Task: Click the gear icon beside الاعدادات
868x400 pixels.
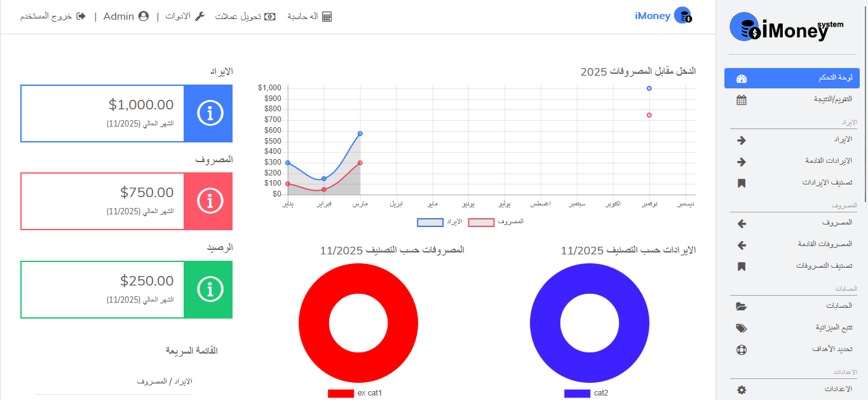Action: 741,389
